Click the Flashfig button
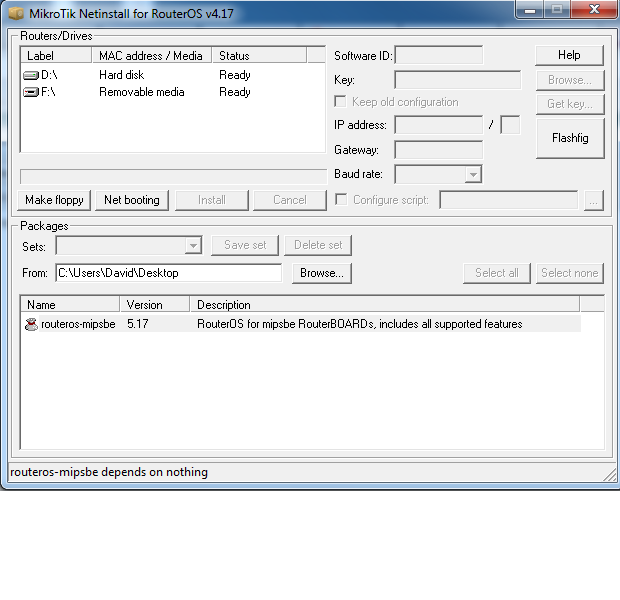Viewport: 620px width, 600px height. pyautogui.click(x=570, y=138)
